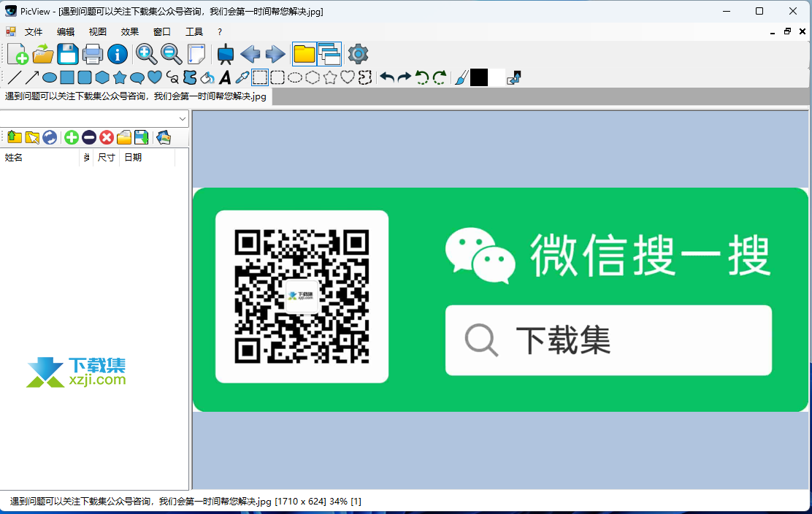Click the fit-to-page resize icon
The image size is (812, 514).
(x=196, y=54)
